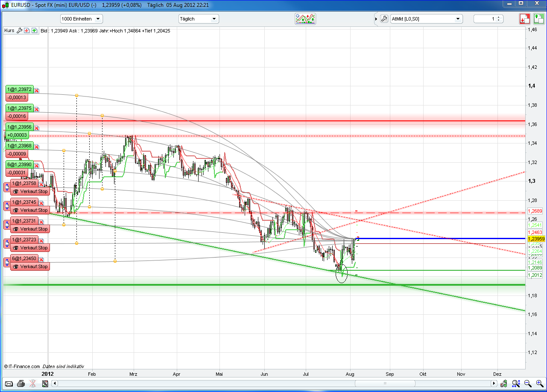Click the green buy order button

coord(538,19)
